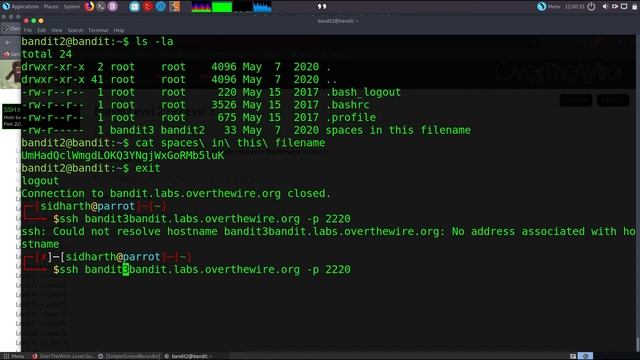Screen dimensions: 640x360
Task: Click the .bashrc entry in listing
Action: pos(348,105)
